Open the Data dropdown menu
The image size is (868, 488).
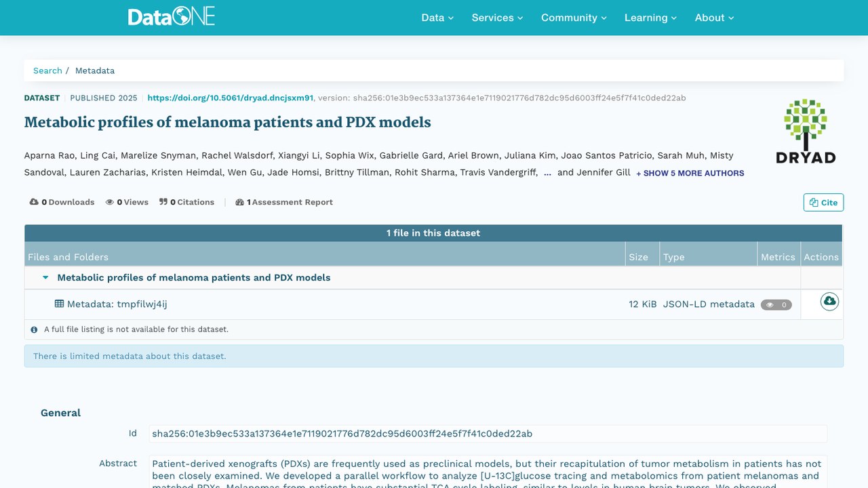(437, 18)
